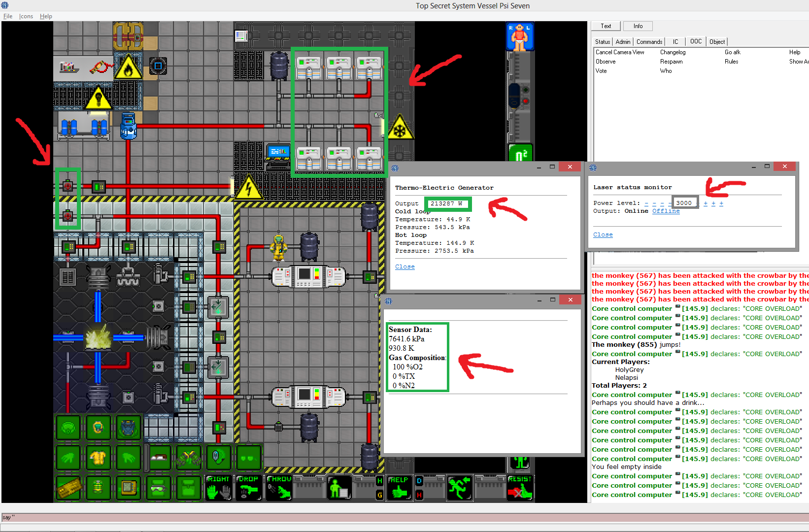809x532 pixels.
Task: Switch to the Admin tab
Action: [623, 42]
